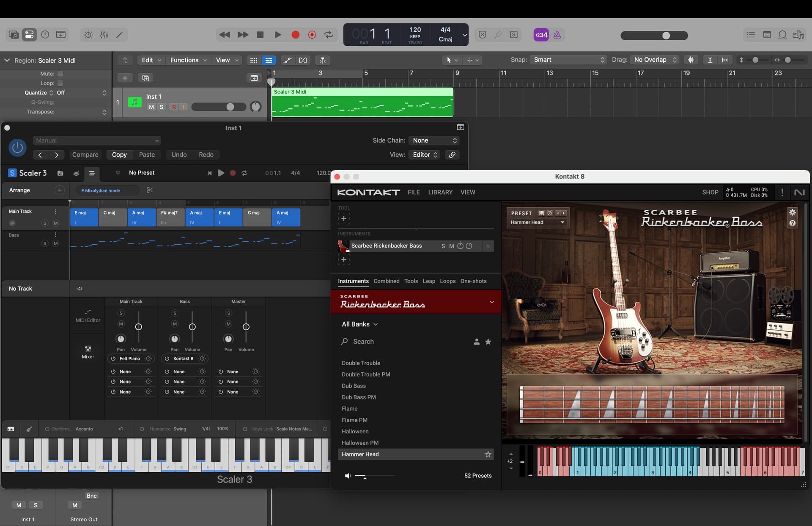
Task: Click the Fast Forward transport button
Action: pyautogui.click(x=243, y=35)
